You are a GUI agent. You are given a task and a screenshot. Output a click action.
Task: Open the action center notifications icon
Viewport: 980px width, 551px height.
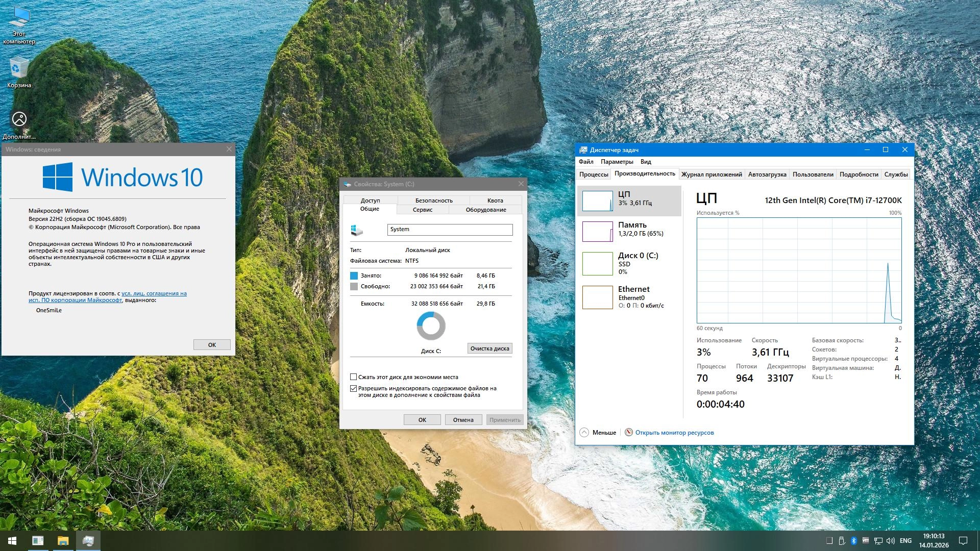pyautogui.click(x=963, y=541)
